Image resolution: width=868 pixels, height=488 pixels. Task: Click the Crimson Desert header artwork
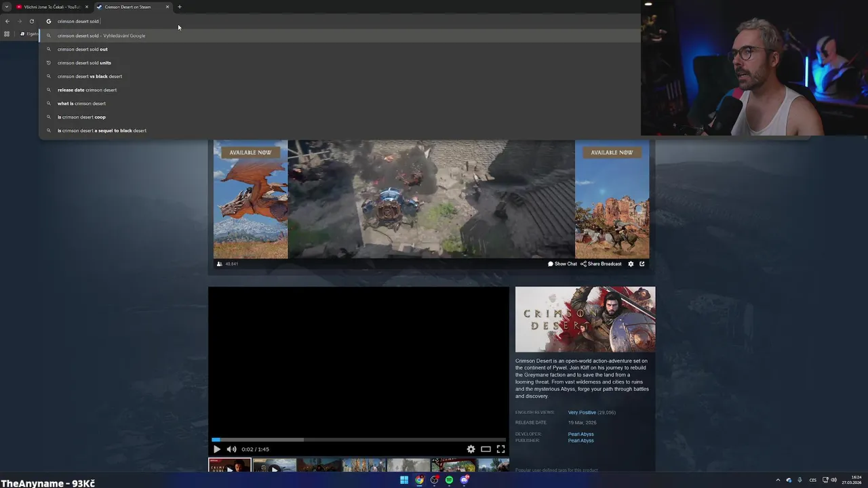tap(585, 319)
